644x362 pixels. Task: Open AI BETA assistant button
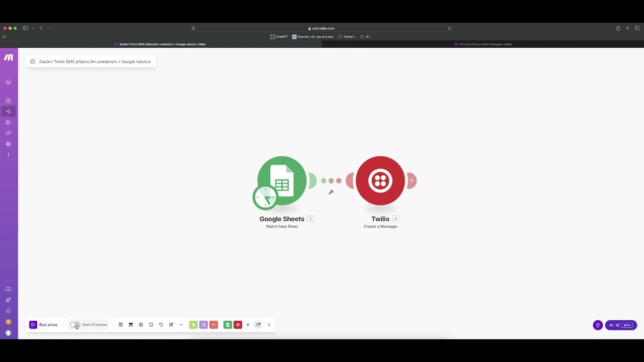pyautogui.click(x=621, y=325)
